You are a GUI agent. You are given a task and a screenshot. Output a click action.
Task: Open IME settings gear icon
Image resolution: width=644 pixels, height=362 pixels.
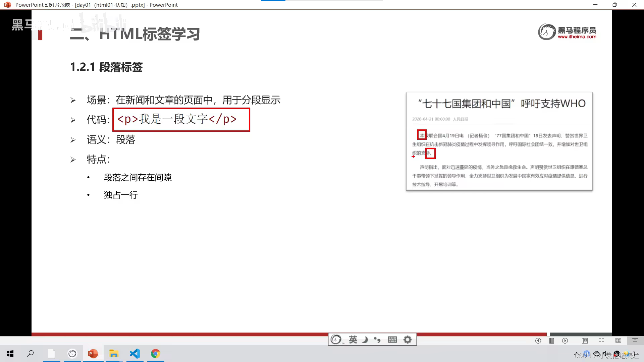[408, 340]
